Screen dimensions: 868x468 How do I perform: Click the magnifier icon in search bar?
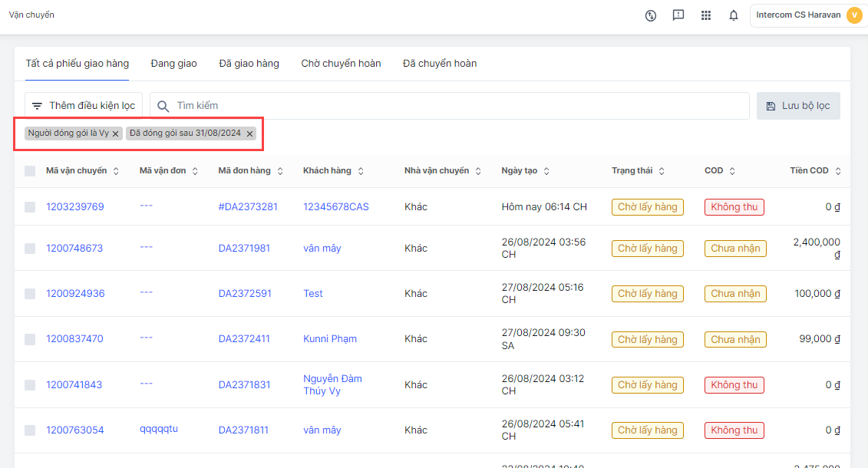(x=163, y=106)
